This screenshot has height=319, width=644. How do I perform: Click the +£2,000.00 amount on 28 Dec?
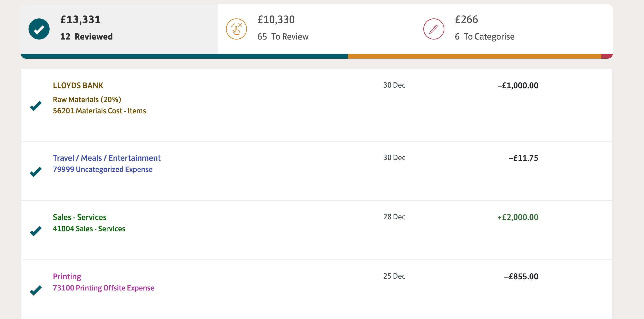tap(518, 217)
